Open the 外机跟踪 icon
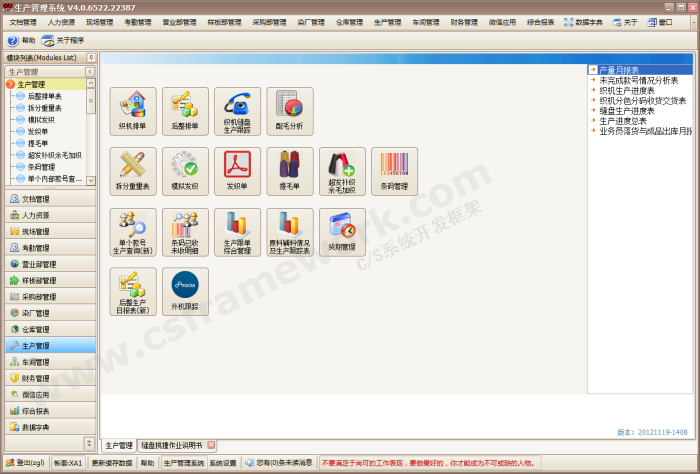 (x=185, y=291)
